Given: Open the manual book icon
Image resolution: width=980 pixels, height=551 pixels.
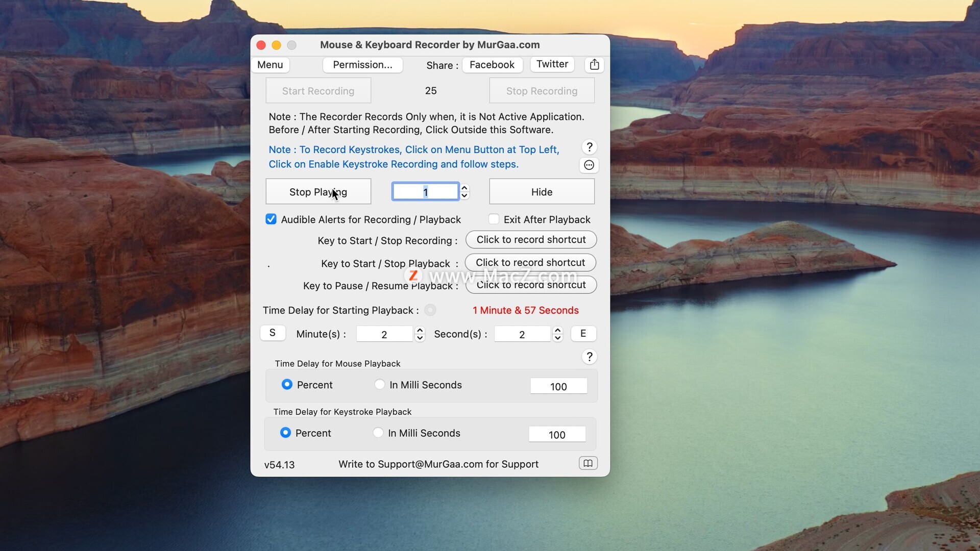Looking at the screenshot, I should (x=588, y=463).
